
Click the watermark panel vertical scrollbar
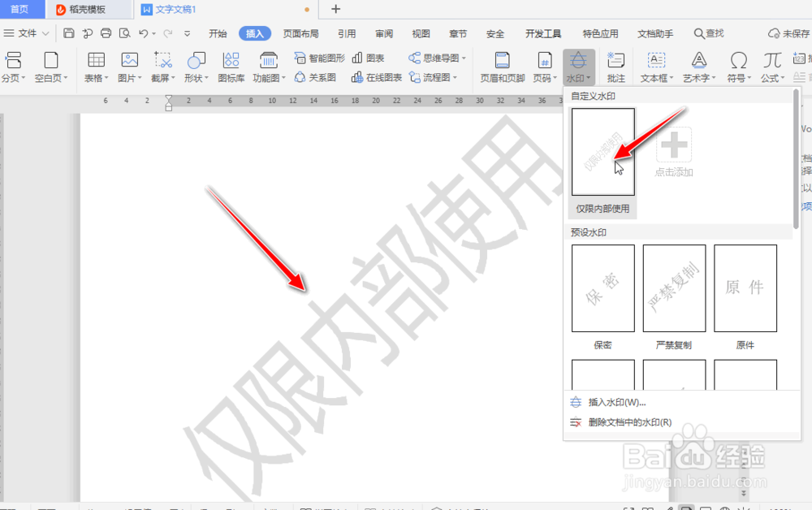point(796,158)
